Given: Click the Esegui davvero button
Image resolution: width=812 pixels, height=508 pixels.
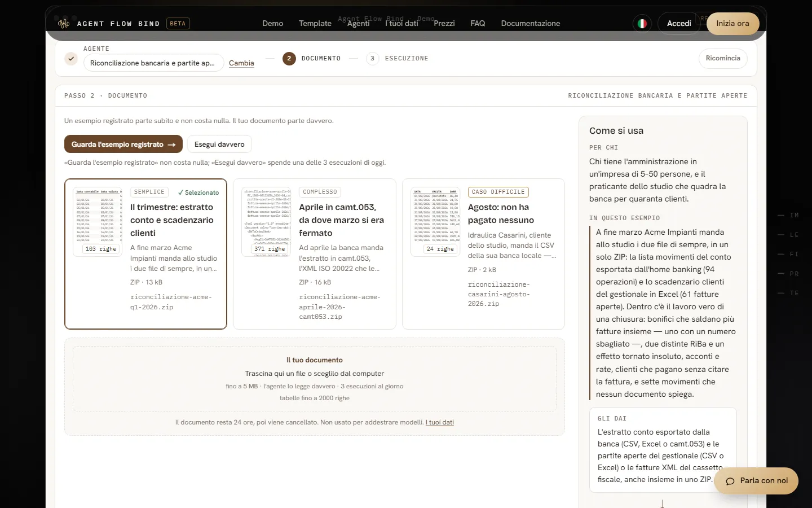Looking at the screenshot, I should pyautogui.click(x=219, y=144).
